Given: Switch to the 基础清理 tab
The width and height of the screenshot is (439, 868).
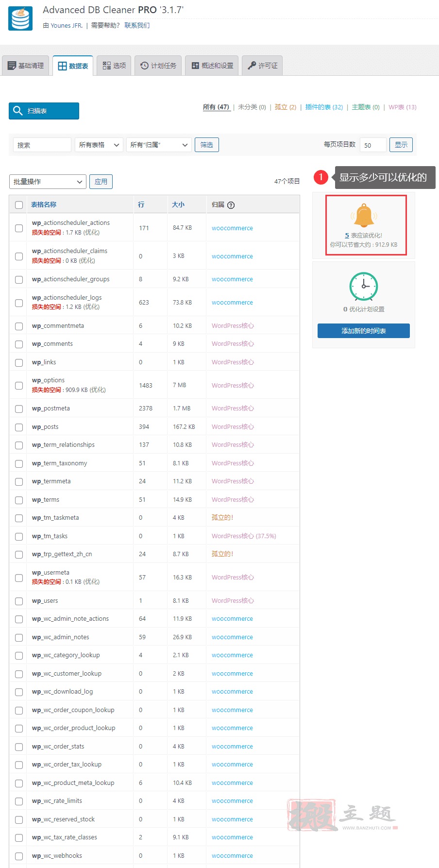Looking at the screenshot, I should click(26, 66).
